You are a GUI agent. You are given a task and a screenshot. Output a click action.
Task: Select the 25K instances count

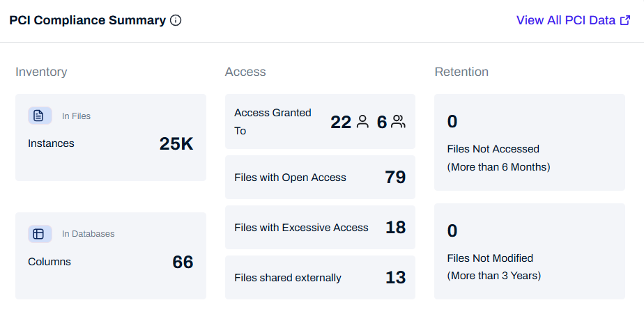(176, 143)
